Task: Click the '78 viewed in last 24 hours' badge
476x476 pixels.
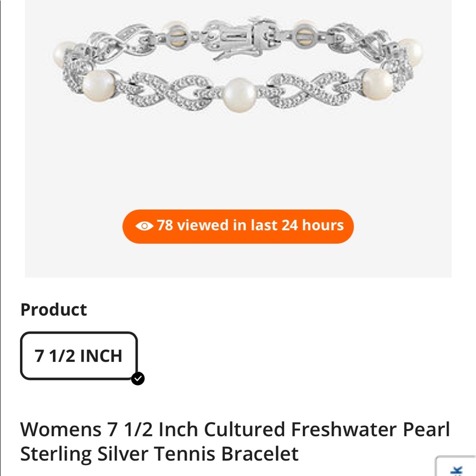Action: [x=238, y=226]
